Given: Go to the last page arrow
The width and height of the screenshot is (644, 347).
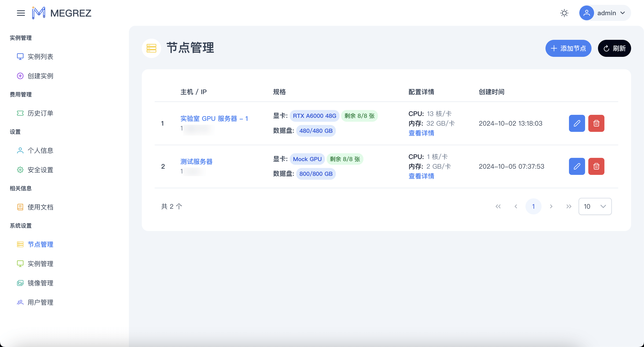Looking at the screenshot, I should coord(569,206).
